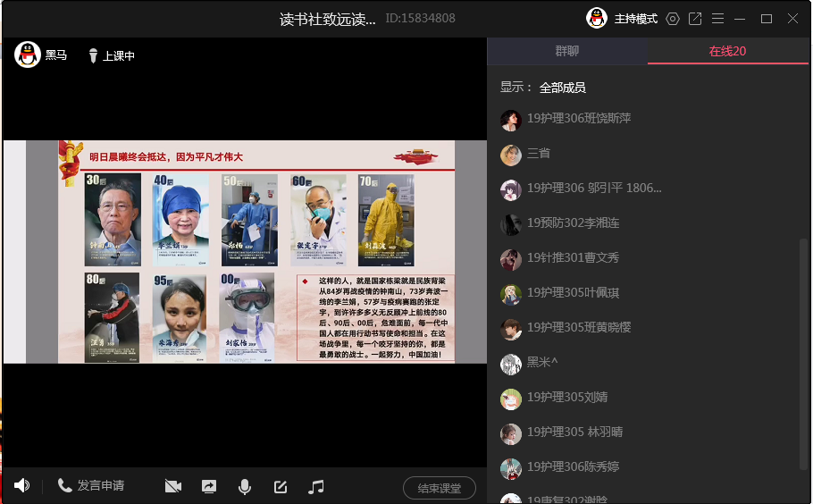
Task: Toggle the microphone in bottom toolbar
Action: point(244,486)
